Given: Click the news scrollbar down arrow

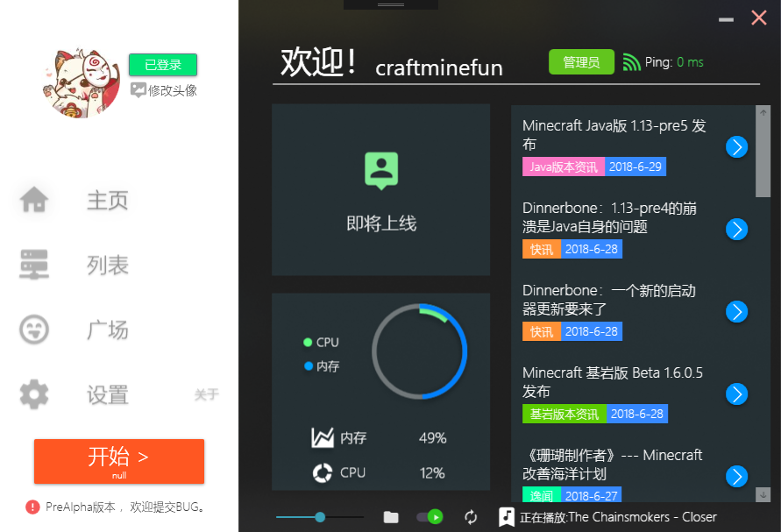Looking at the screenshot, I should click(763, 494).
